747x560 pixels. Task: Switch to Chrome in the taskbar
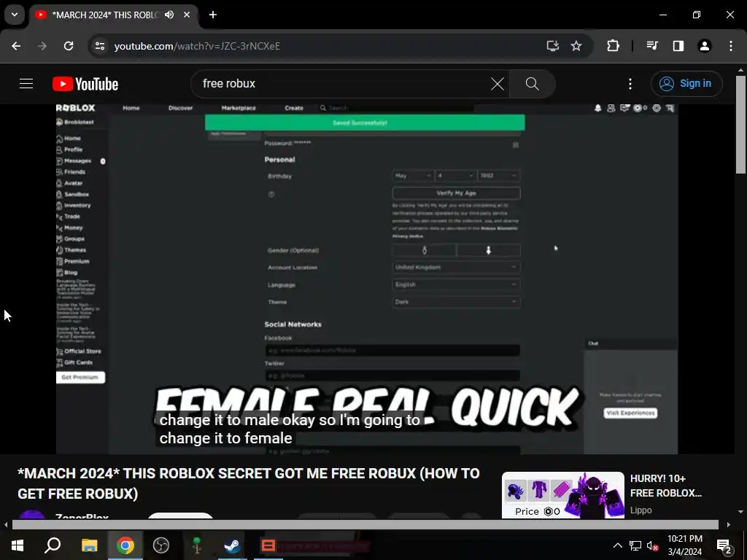125,545
